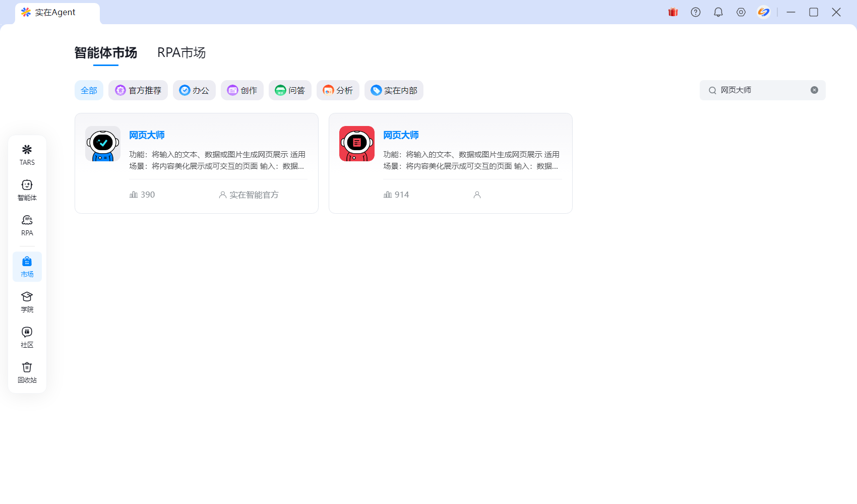
Task: Switch to the RPA市场 tab
Action: pyautogui.click(x=181, y=53)
